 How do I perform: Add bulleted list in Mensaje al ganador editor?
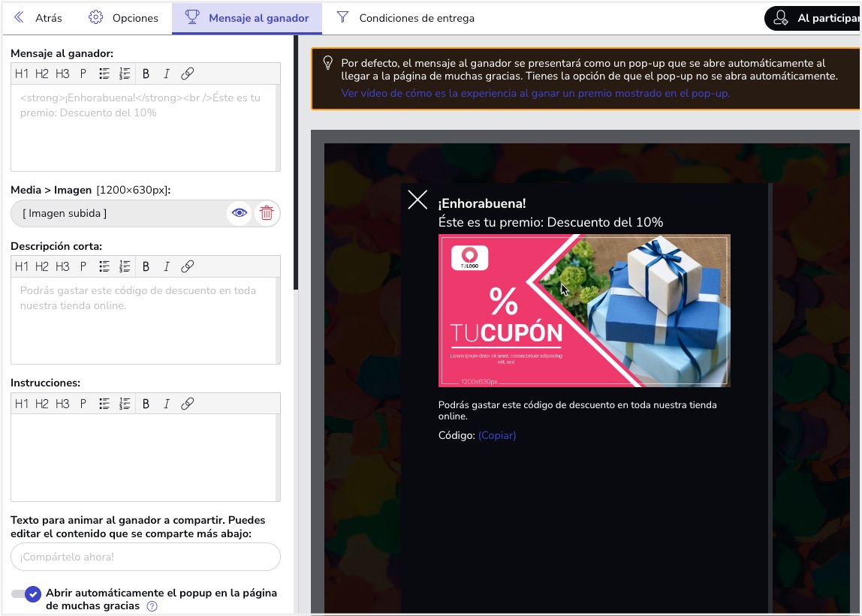tap(104, 74)
